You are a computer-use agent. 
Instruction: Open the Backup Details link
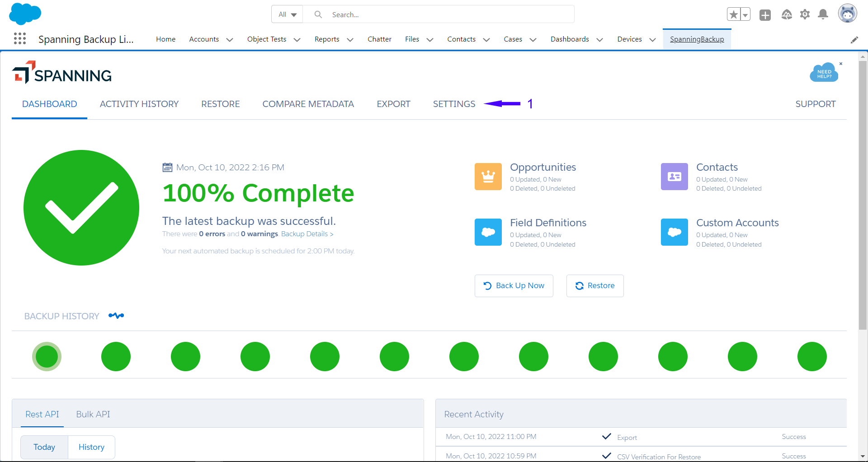[x=307, y=234]
